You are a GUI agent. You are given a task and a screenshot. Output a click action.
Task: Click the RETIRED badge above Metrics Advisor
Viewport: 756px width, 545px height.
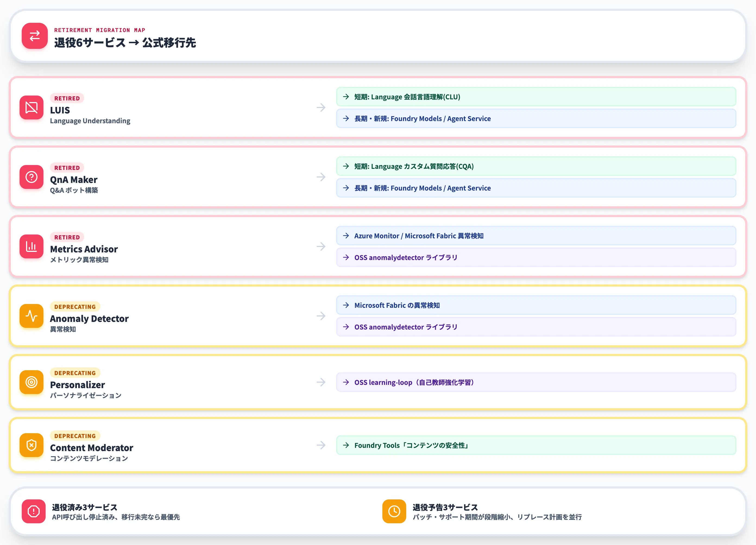[x=67, y=237]
